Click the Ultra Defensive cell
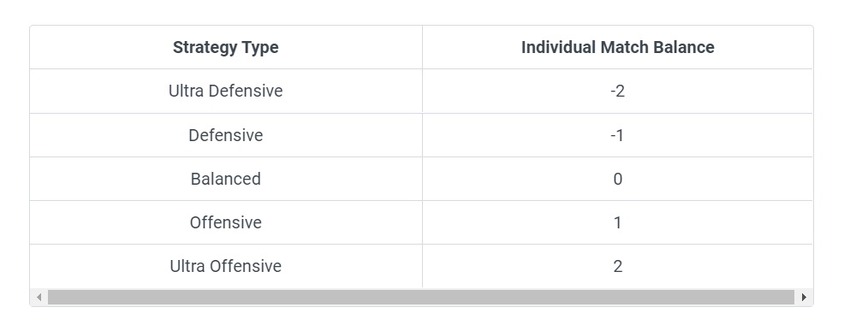The width and height of the screenshot is (868, 319). 226,92
